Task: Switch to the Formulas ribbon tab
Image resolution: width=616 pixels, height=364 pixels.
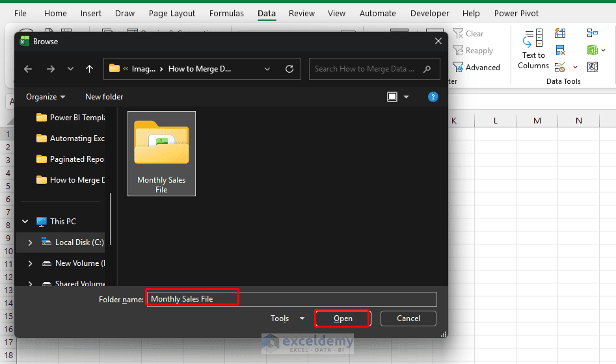Action: point(226,14)
